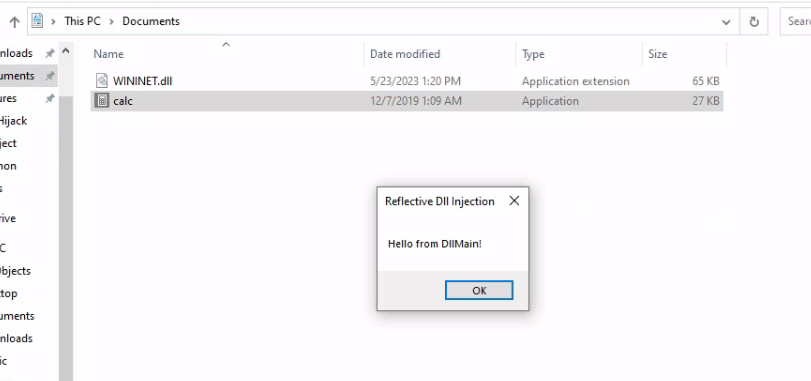Sort files by Size column header

click(684, 54)
